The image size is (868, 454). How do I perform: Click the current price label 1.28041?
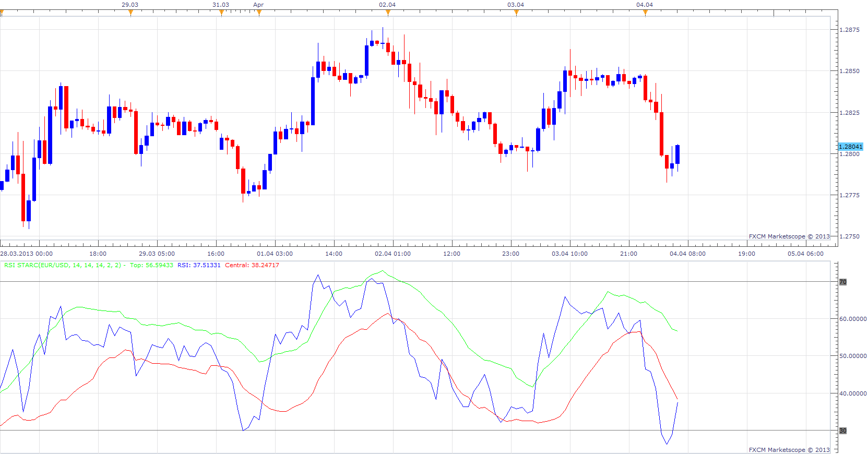point(850,147)
